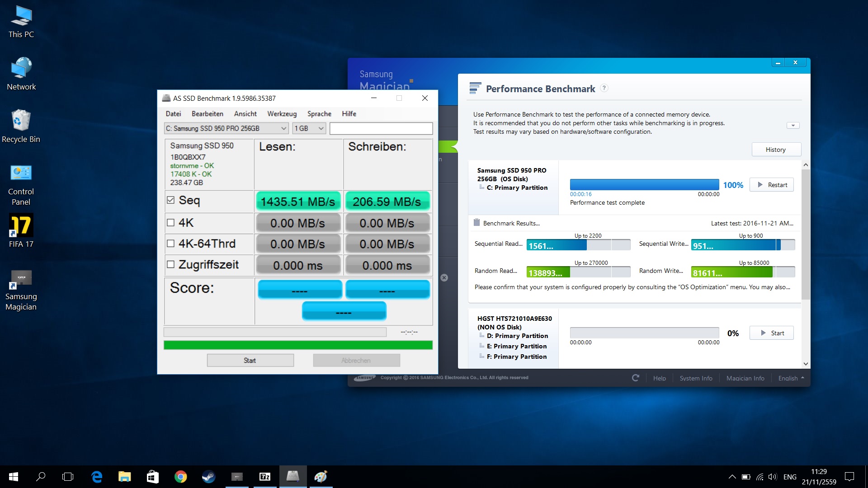
Task: Open the volume control tray icon
Action: (773, 477)
